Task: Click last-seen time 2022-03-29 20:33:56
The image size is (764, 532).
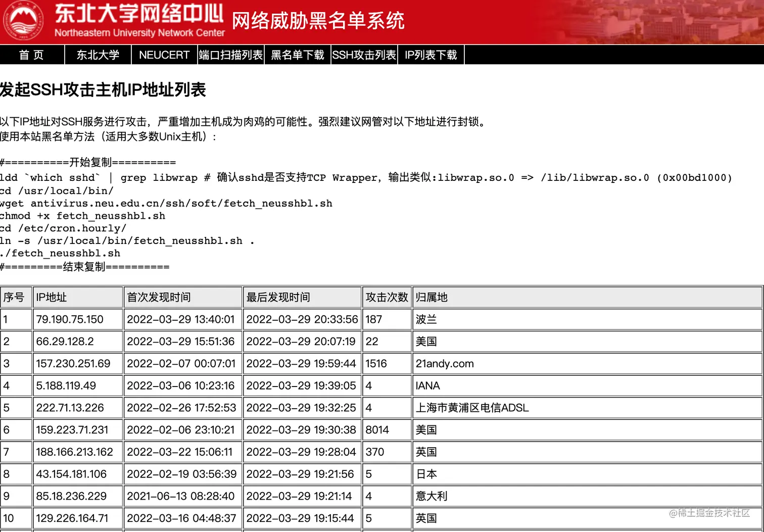Action: (x=302, y=319)
